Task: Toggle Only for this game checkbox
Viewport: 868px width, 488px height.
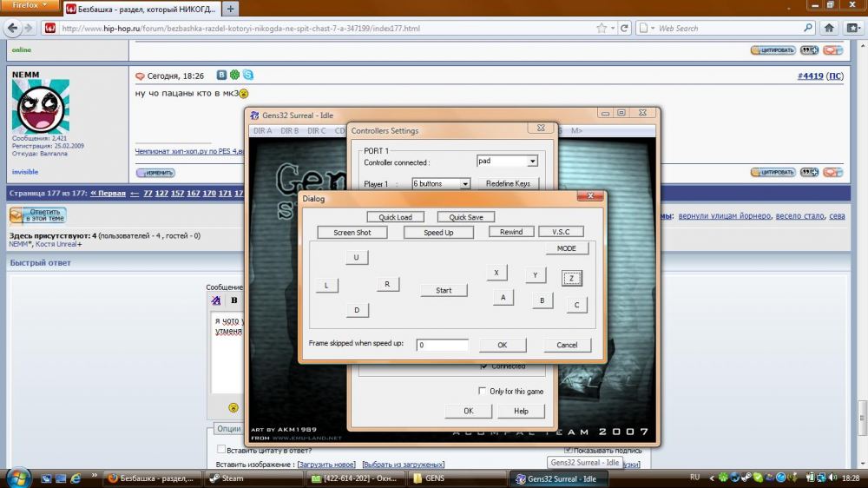Action: pos(482,391)
